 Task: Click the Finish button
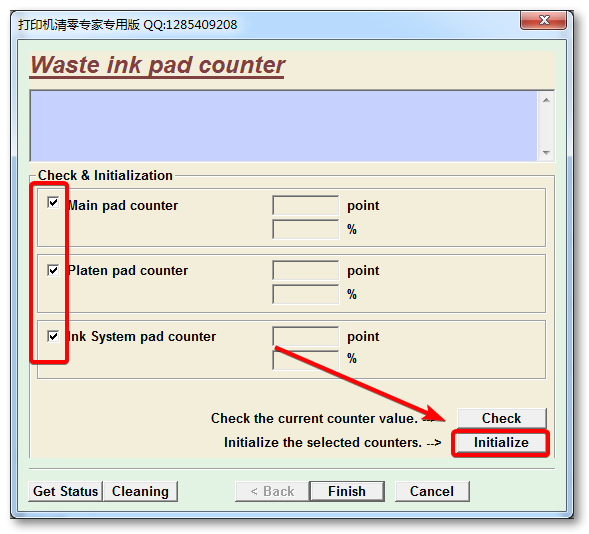tap(347, 491)
